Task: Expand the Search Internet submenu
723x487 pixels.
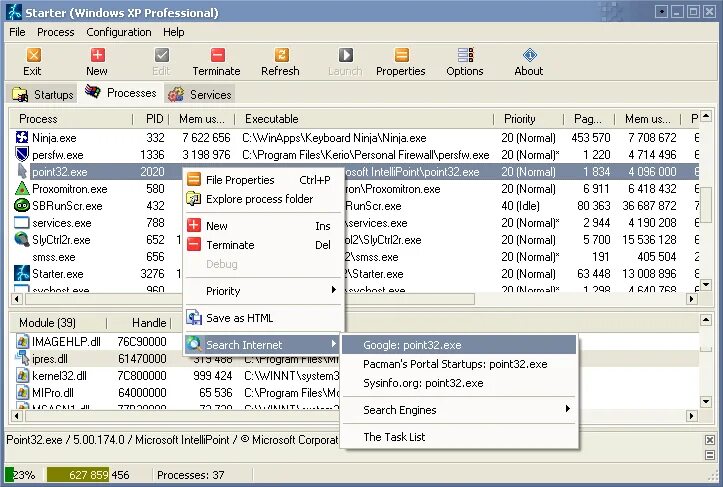Action: (264, 344)
